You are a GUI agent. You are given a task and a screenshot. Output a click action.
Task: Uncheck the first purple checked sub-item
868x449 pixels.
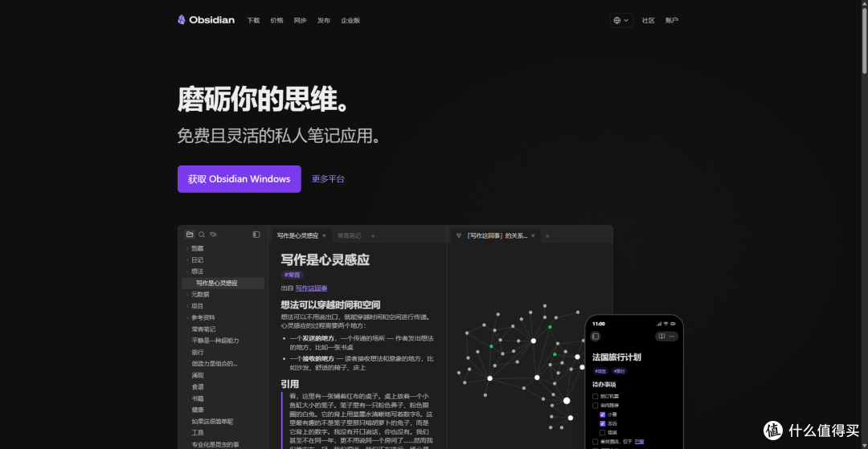pos(603,414)
